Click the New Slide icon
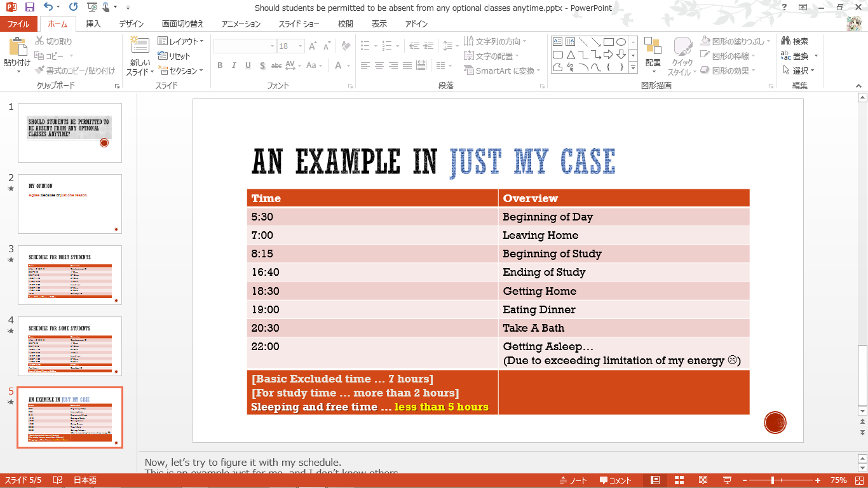The width and height of the screenshot is (868, 488). click(x=139, y=45)
